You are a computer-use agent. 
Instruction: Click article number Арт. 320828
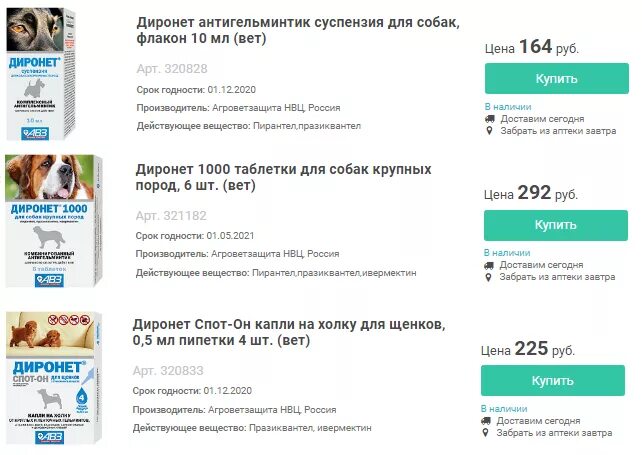click(171, 68)
